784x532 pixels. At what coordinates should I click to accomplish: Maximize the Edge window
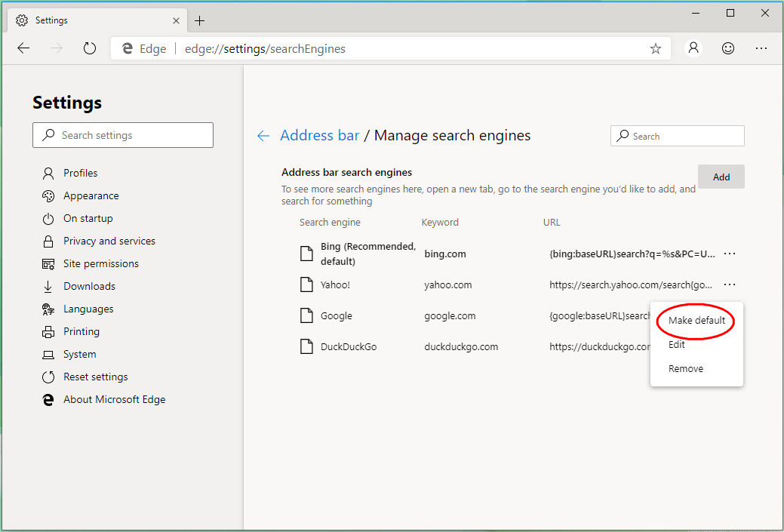coord(730,14)
